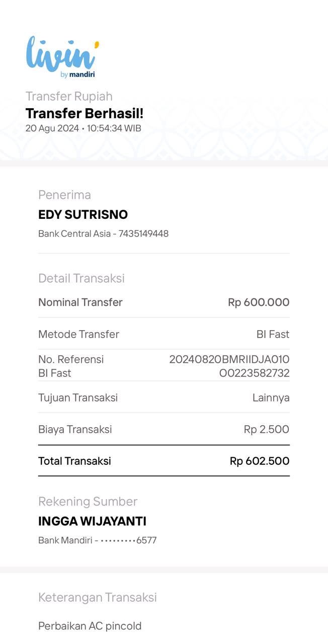Tap the Penerima section label
This screenshot has width=328, height=644.
[x=64, y=195]
